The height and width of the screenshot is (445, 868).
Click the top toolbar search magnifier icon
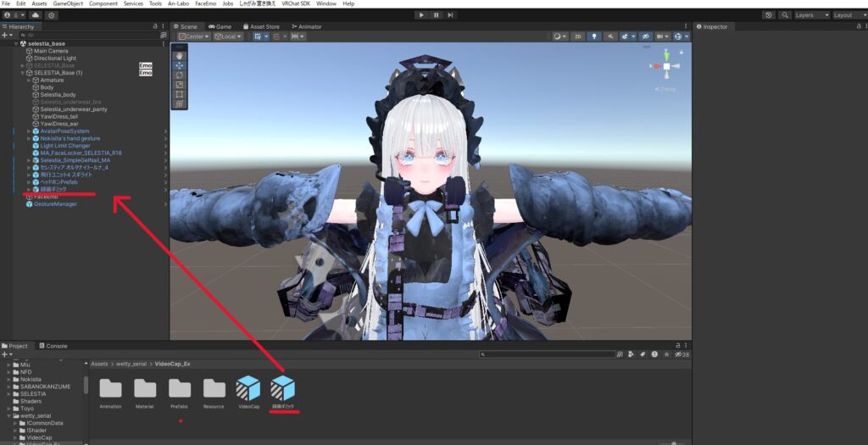[786, 14]
